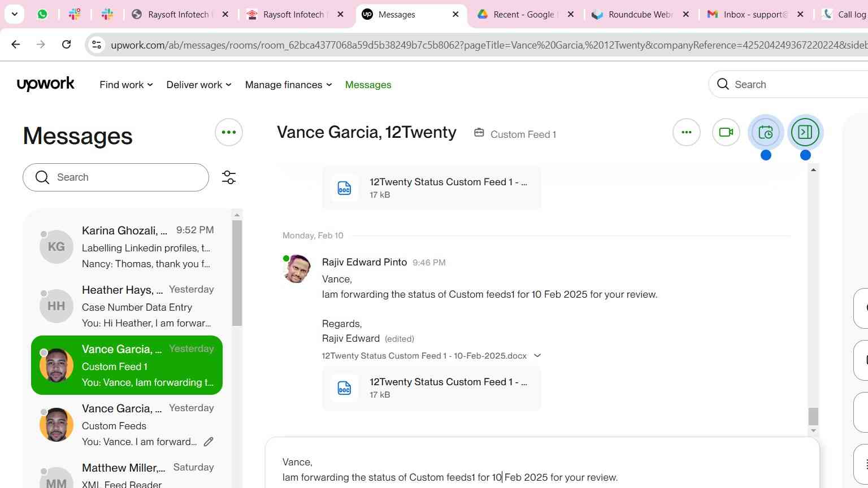
Task: Click the chat scrollbar thumb
Action: tap(813, 416)
